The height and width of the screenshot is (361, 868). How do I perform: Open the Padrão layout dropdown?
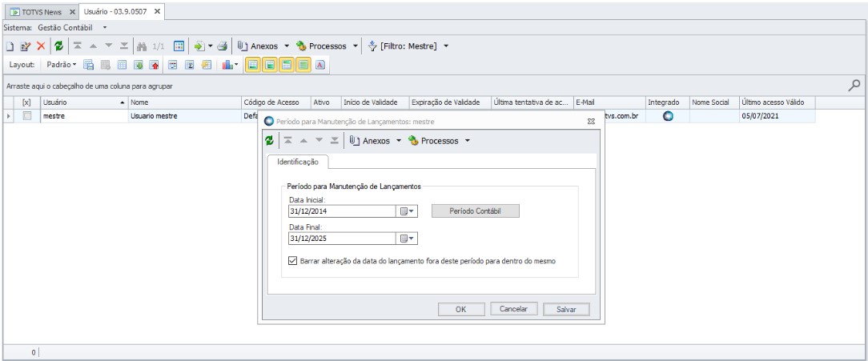tap(62, 65)
